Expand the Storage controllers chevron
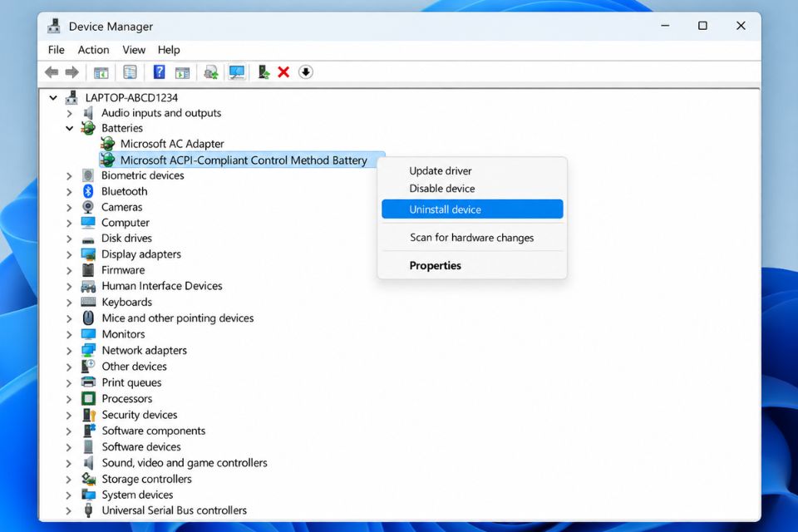Image resolution: width=798 pixels, height=532 pixels. (x=69, y=480)
